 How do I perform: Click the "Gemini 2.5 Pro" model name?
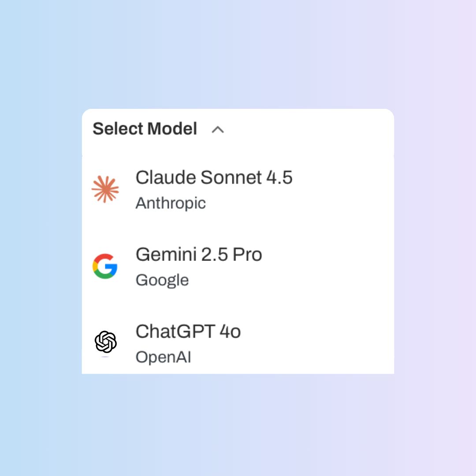199,255
